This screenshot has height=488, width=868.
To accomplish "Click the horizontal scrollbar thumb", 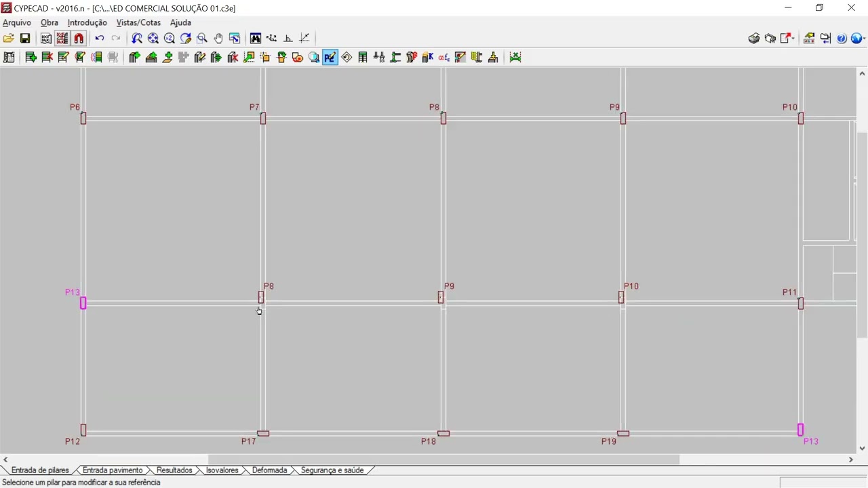I will tap(443, 460).
